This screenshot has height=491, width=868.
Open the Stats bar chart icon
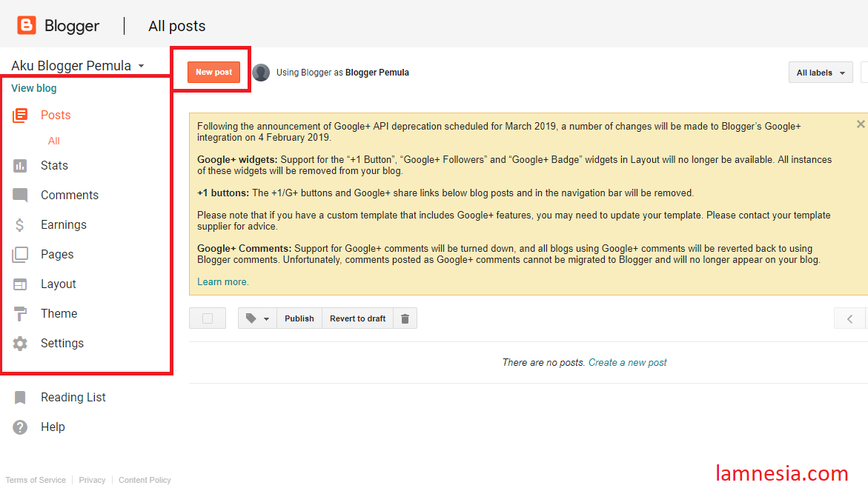tap(20, 166)
